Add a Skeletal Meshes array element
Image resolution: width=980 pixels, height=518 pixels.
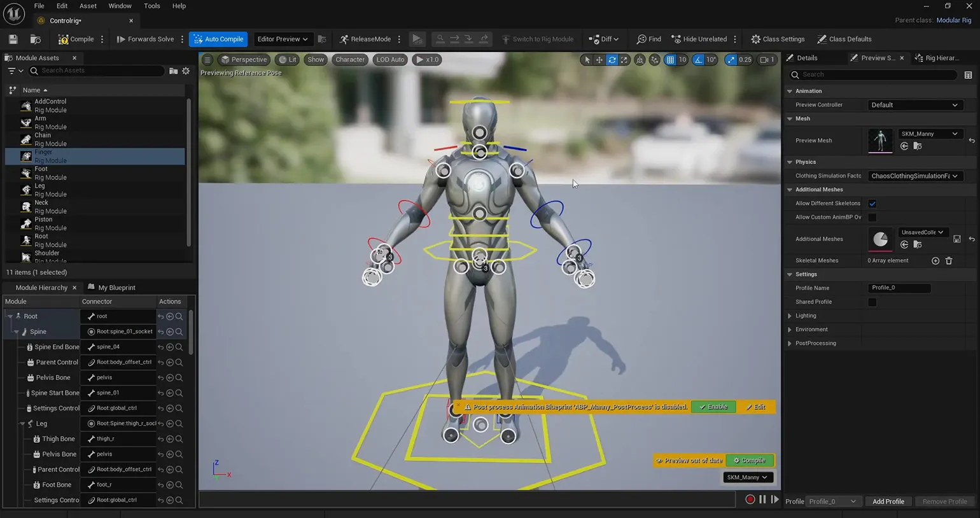tap(935, 261)
